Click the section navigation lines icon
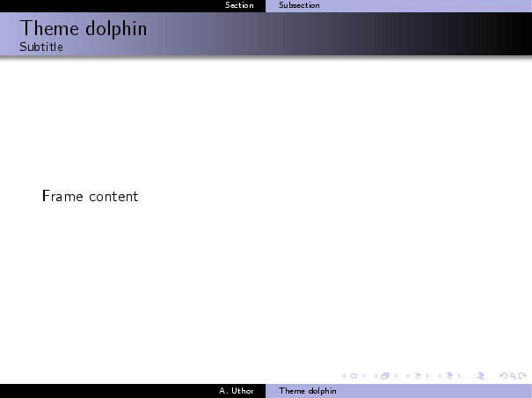The width and height of the screenshot is (532, 398). coord(449,376)
